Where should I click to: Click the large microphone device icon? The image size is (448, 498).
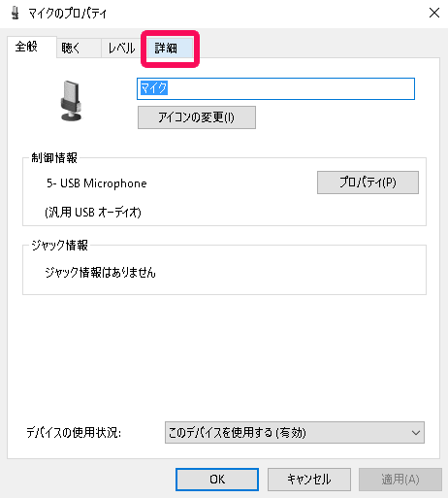click(71, 101)
